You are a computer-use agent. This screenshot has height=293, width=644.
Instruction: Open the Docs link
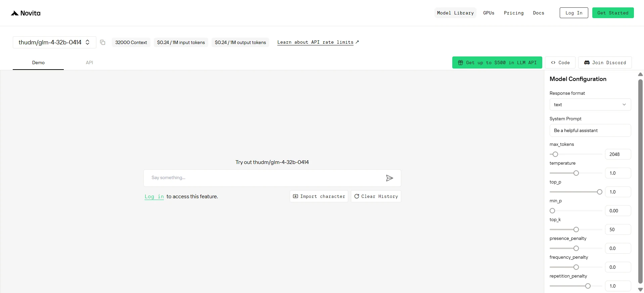(539, 13)
